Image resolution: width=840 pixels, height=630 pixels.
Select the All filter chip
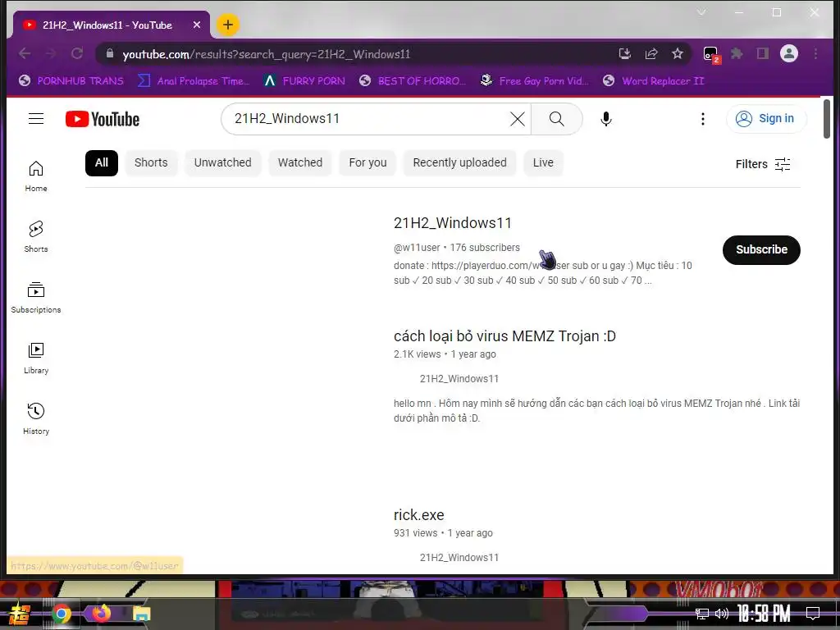tap(101, 163)
